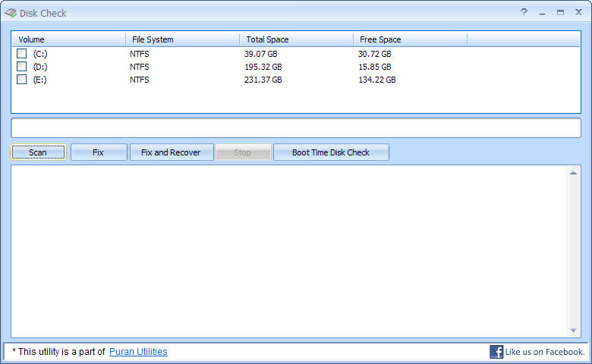Viewport: 592px width, 364px height.
Task: Enable the (D:) volume checkbox
Action: click(x=22, y=67)
